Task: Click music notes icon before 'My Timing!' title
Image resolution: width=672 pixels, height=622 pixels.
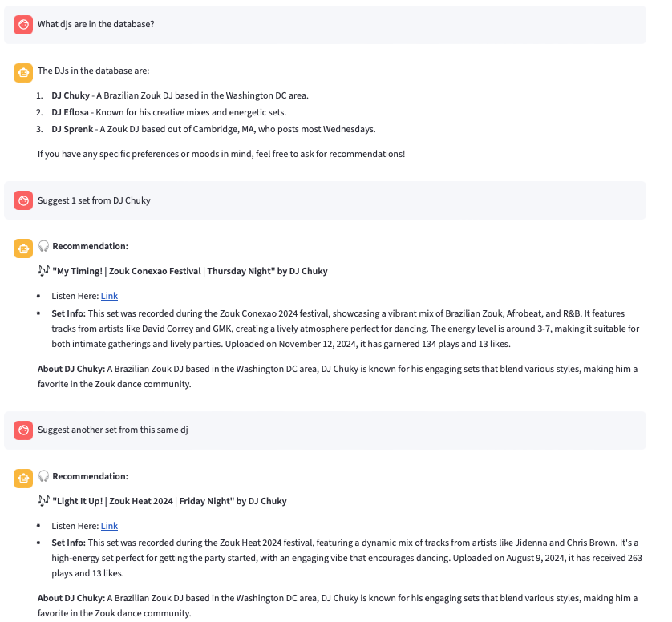Action: [43, 271]
